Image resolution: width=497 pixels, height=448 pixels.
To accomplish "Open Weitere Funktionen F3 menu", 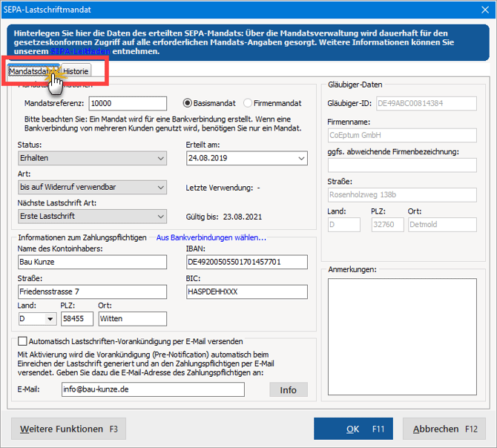I will pos(68,429).
